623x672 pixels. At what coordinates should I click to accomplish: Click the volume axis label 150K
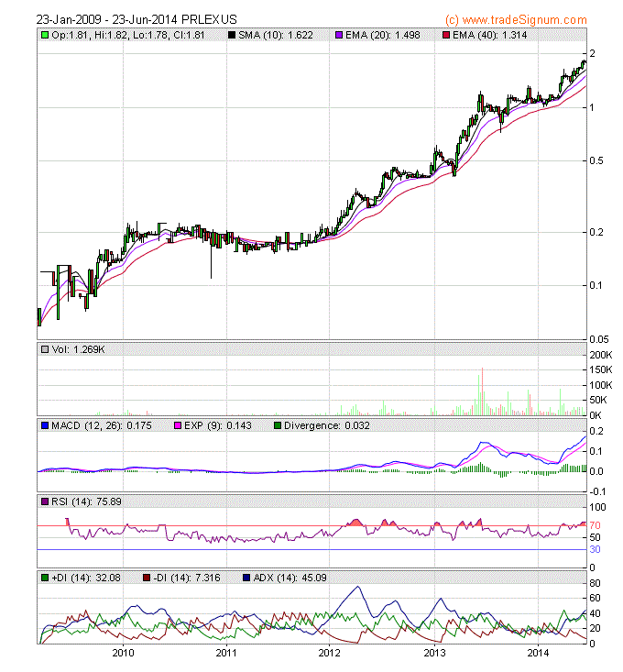click(x=601, y=369)
